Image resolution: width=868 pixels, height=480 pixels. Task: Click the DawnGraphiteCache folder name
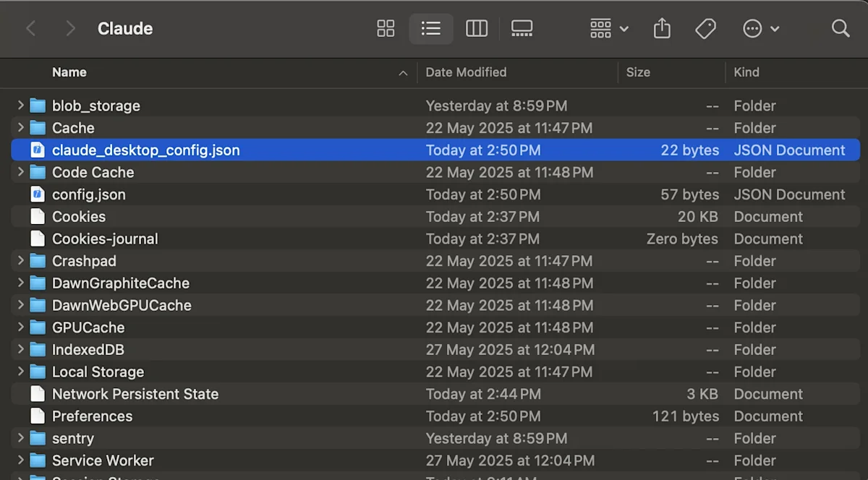click(x=121, y=283)
